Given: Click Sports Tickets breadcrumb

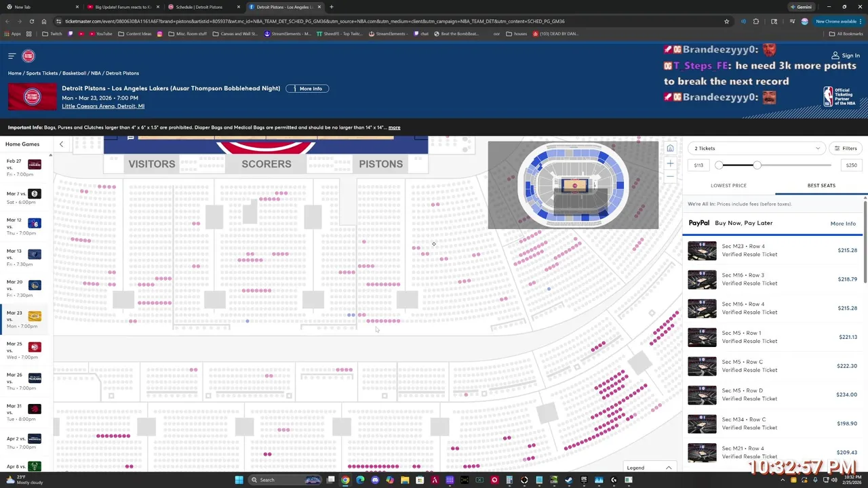Looking at the screenshot, I should coord(42,73).
